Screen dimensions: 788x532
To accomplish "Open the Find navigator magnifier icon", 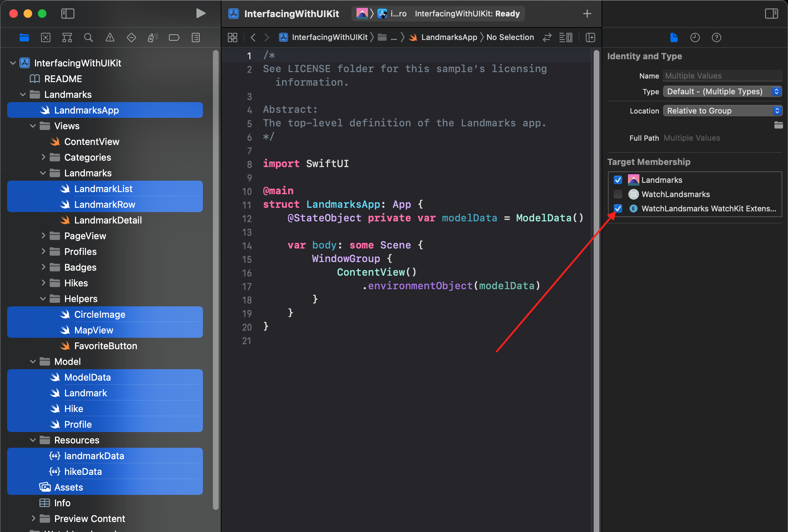I will coord(88,37).
